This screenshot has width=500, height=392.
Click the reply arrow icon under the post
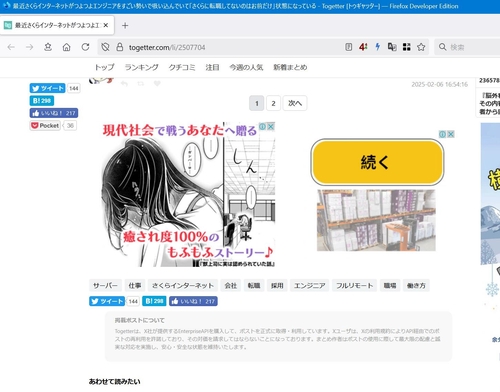[124, 84]
